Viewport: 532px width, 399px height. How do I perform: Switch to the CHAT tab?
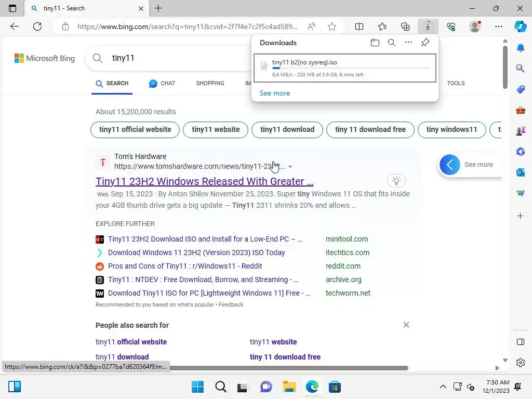click(x=162, y=84)
